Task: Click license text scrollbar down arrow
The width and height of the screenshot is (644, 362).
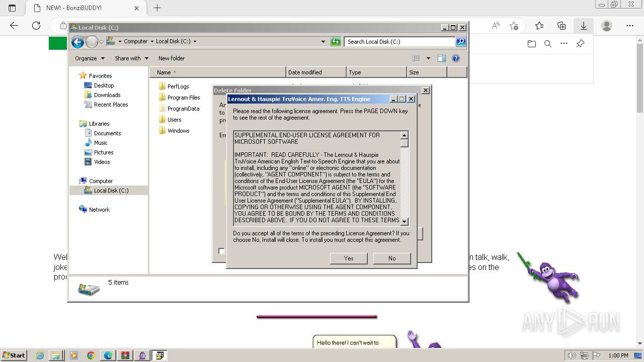Action: [x=404, y=221]
